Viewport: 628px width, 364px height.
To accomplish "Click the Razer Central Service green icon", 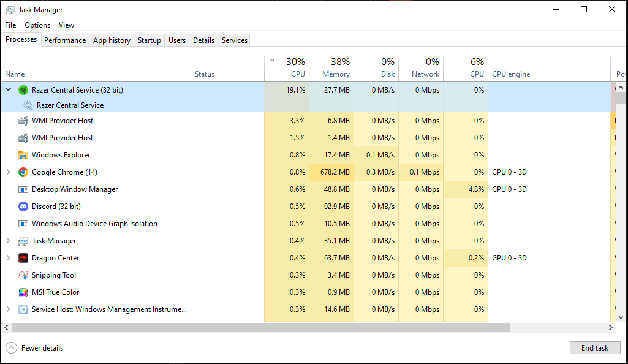I will [23, 90].
